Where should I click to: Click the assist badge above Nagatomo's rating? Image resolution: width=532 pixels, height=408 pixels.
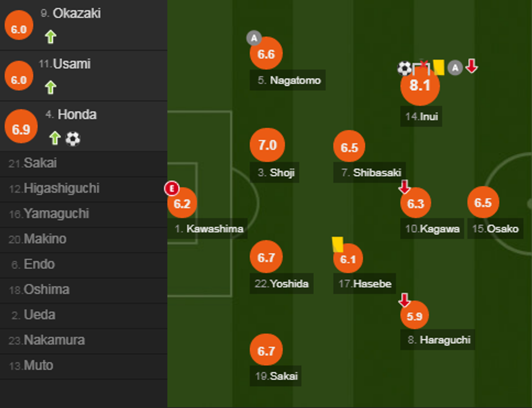254,37
